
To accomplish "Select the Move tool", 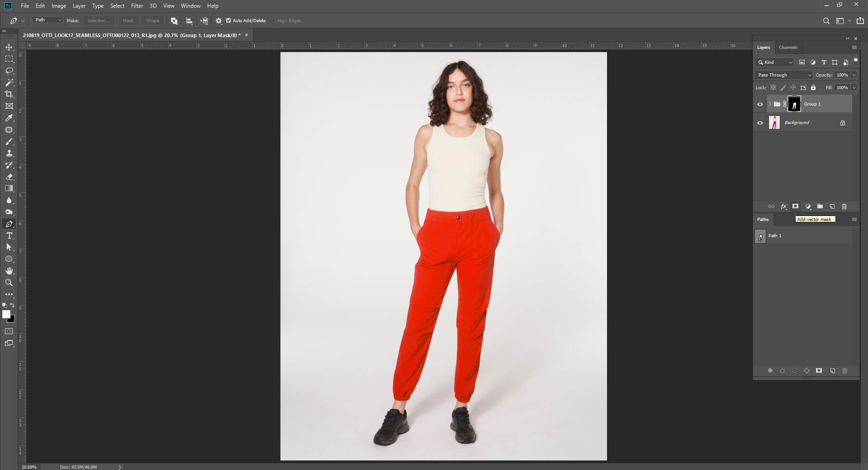I will [9, 47].
